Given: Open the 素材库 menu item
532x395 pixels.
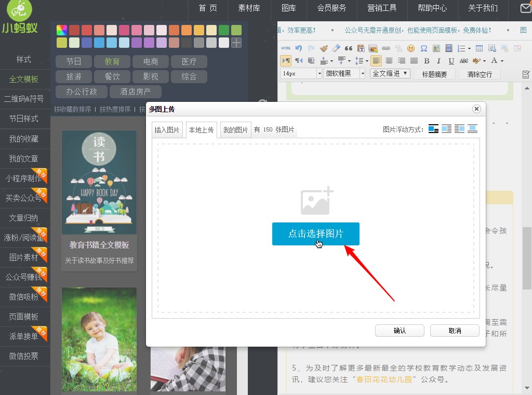Looking at the screenshot, I should coord(249,8).
